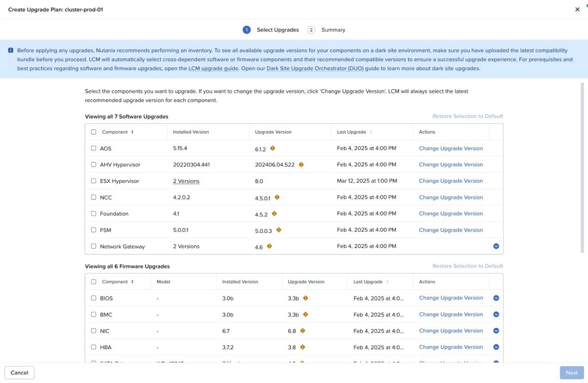Expand the Network Gateway row

[x=496, y=246]
